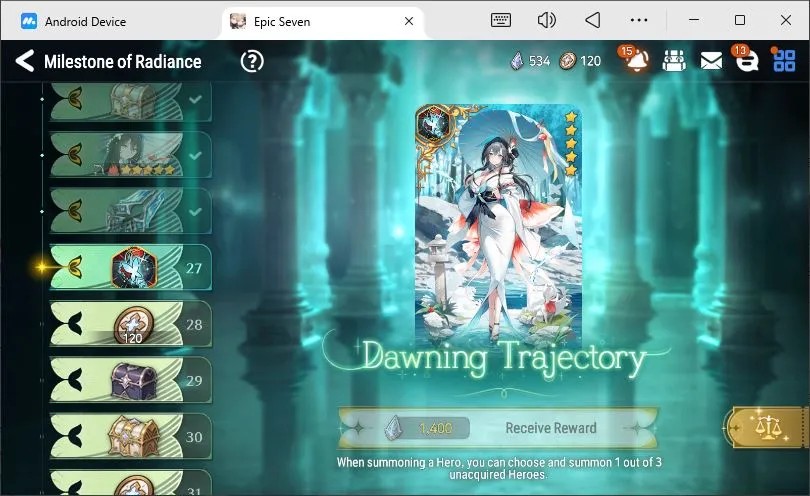Select milestone 30 golden chest row
The image size is (810, 496).
coord(131,437)
